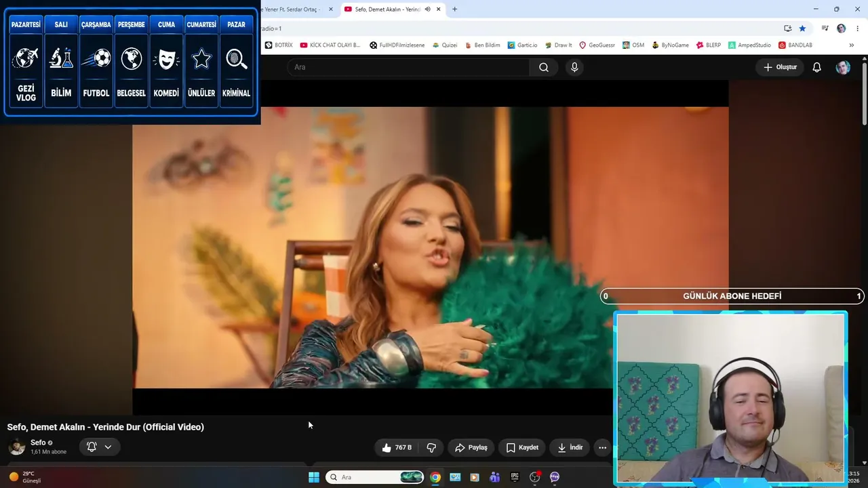The width and height of the screenshot is (868, 488).
Task: Click the BİLİM card under SALI
Action: click(61, 70)
